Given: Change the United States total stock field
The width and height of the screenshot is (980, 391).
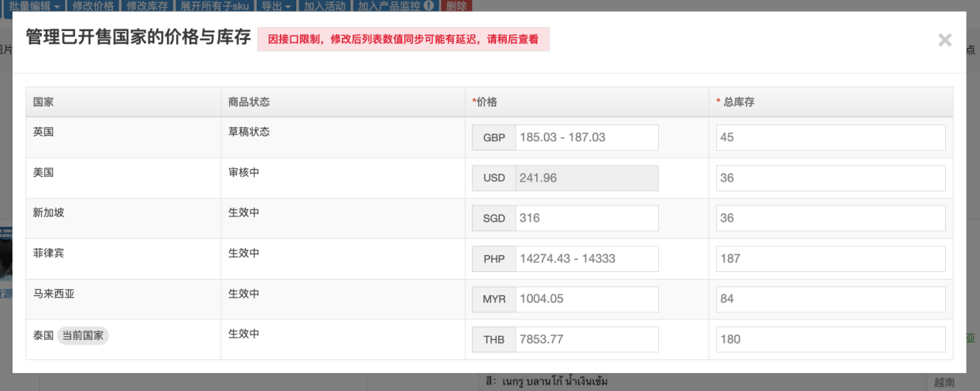Looking at the screenshot, I should coord(830,178).
